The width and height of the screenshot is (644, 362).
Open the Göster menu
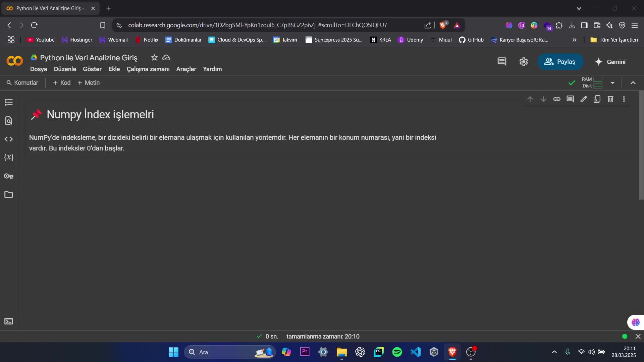pos(92,69)
